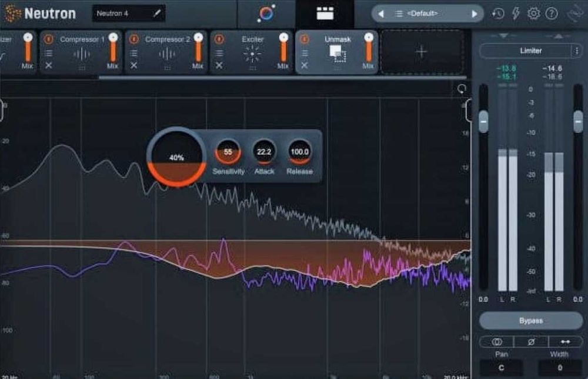Collapse the output meter arrow
Viewport: 588px width, 379px height.
(x=558, y=36)
